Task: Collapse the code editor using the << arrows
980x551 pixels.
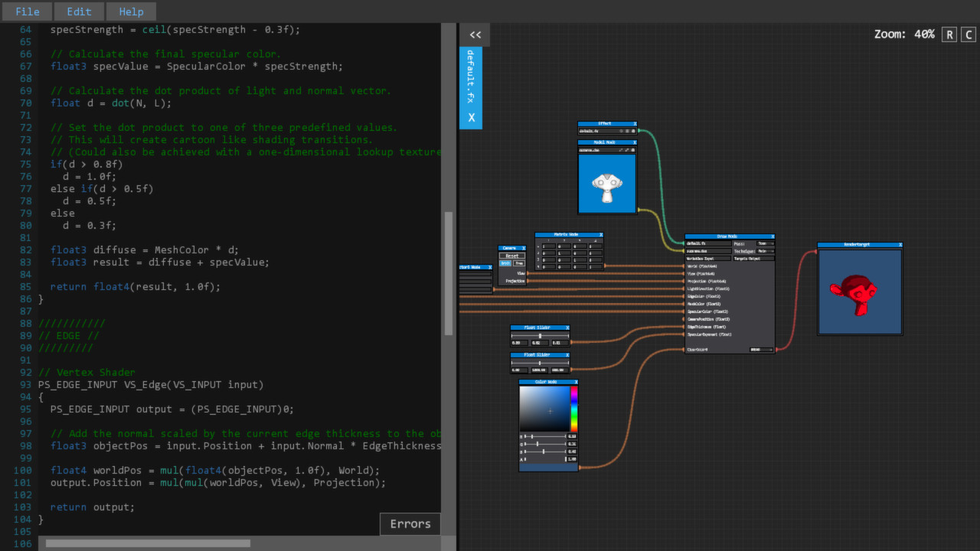Action: click(x=475, y=34)
